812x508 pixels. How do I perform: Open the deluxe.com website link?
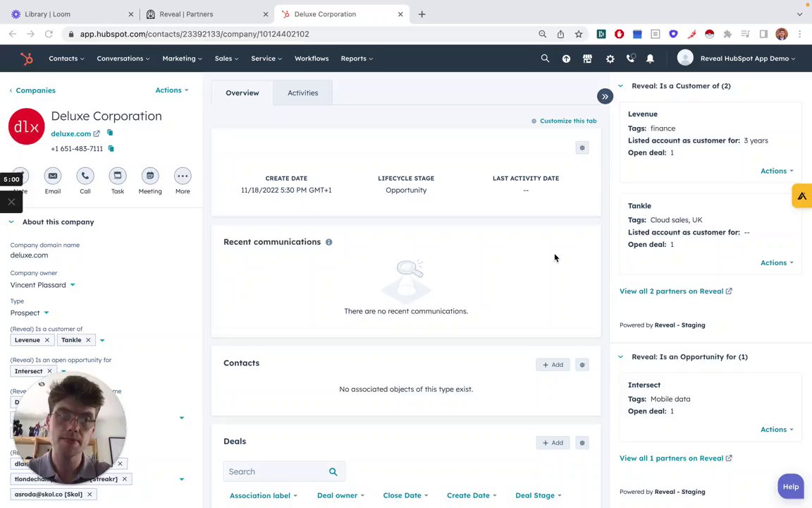(75, 134)
